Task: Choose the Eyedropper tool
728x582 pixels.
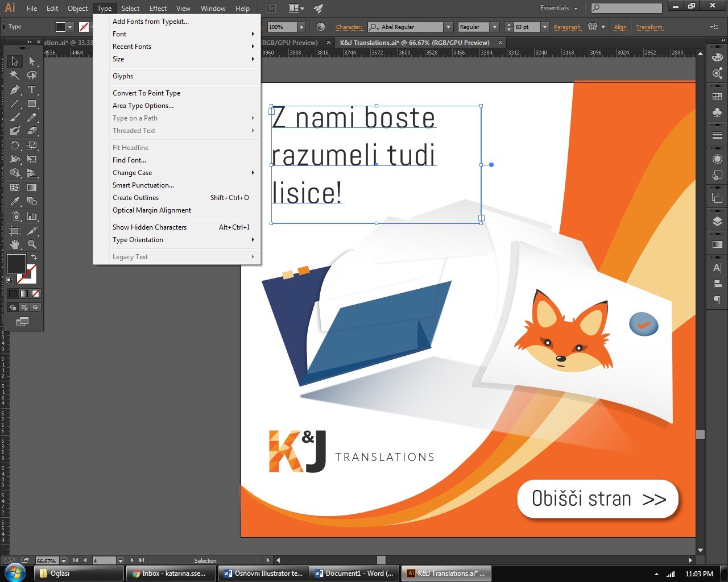Action: point(15,201)
